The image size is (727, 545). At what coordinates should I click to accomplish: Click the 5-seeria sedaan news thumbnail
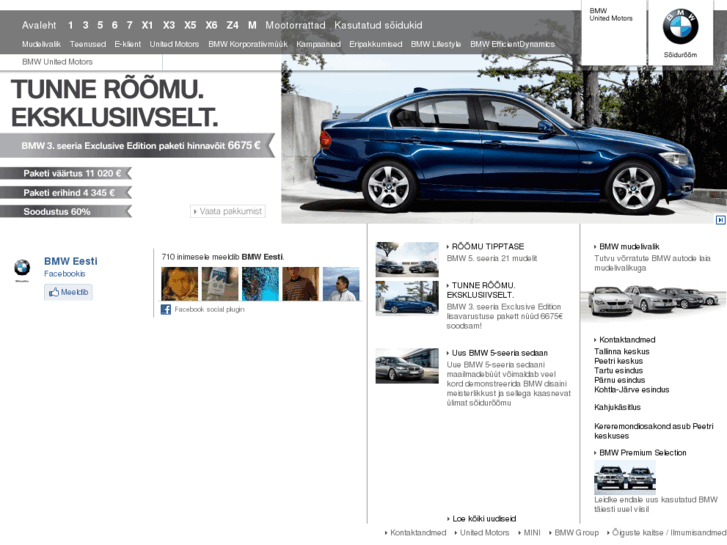point(407,366)
